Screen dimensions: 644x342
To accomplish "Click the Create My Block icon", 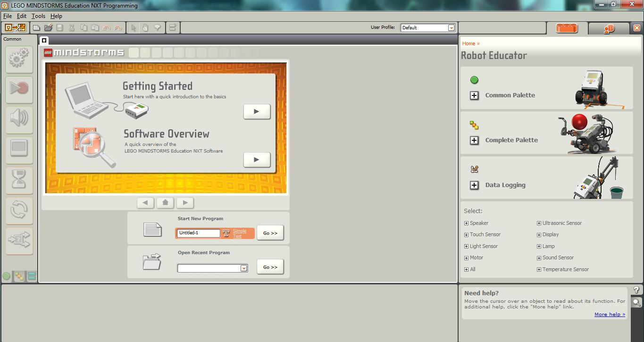I will click(173, 28).
